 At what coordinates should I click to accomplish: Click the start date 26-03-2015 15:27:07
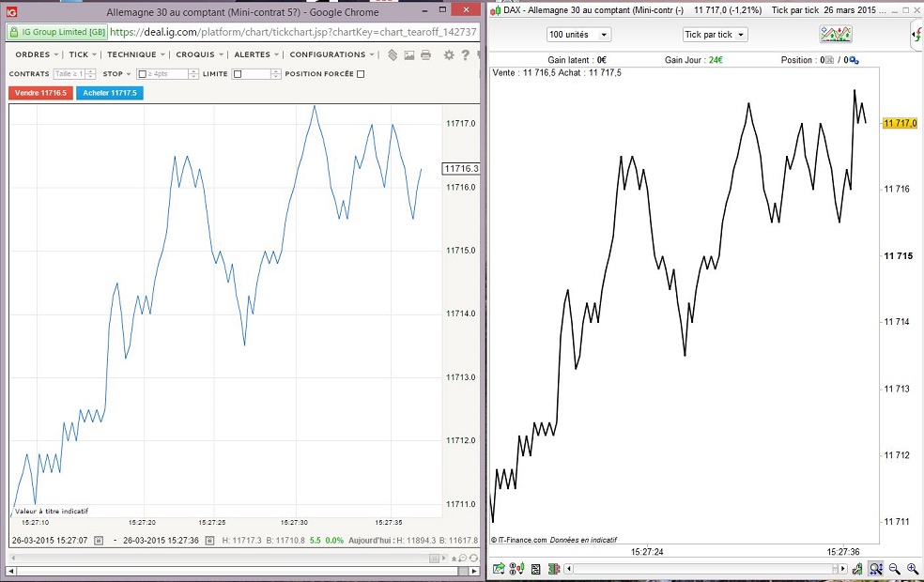(x=50, y=540)
